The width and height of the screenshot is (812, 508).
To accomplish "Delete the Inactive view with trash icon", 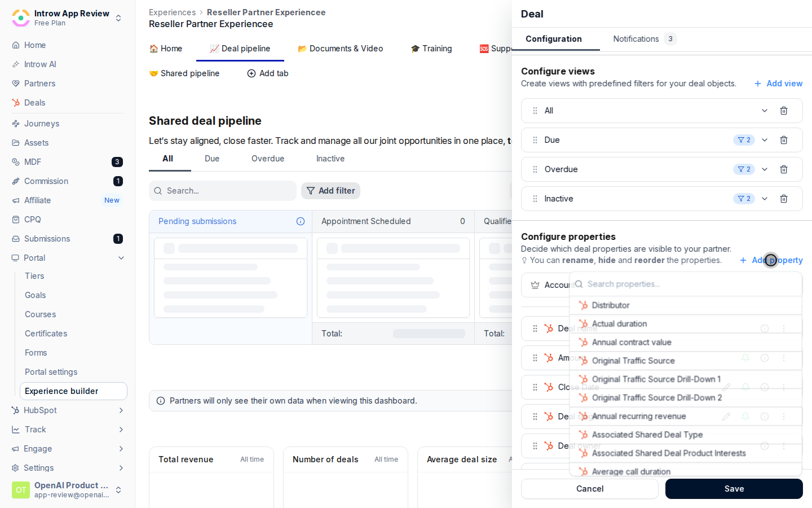I will coord(784,199).
